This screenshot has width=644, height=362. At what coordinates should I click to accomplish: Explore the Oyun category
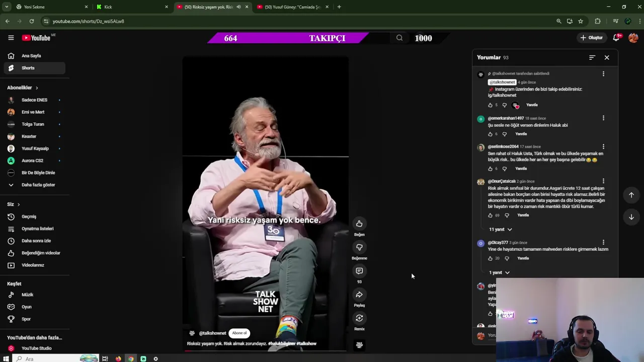tap(35, 307)
